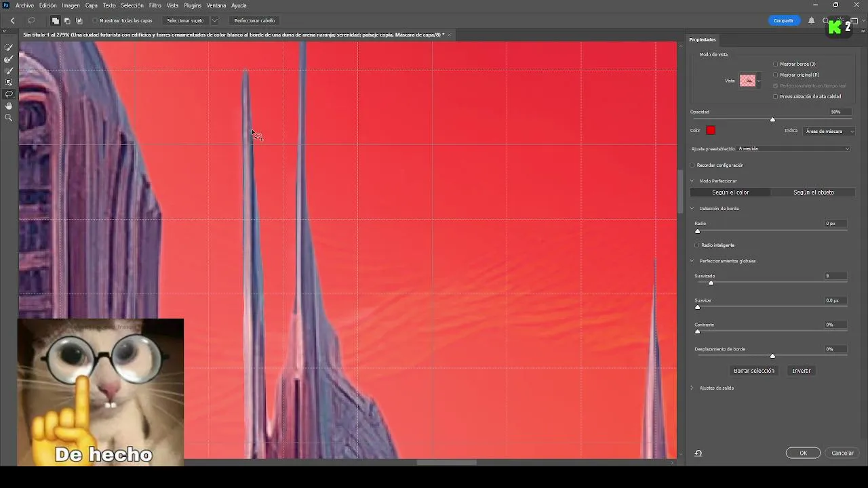The width and height of the screenshot is (868, 488).
Task: Open the Capa menu
Action: click(92, 5)
